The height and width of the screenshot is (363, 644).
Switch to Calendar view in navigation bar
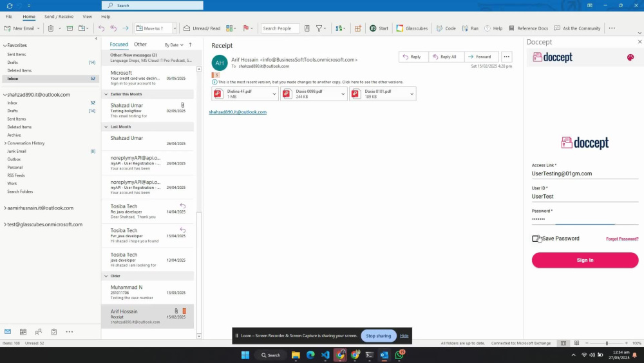[23, 332]
